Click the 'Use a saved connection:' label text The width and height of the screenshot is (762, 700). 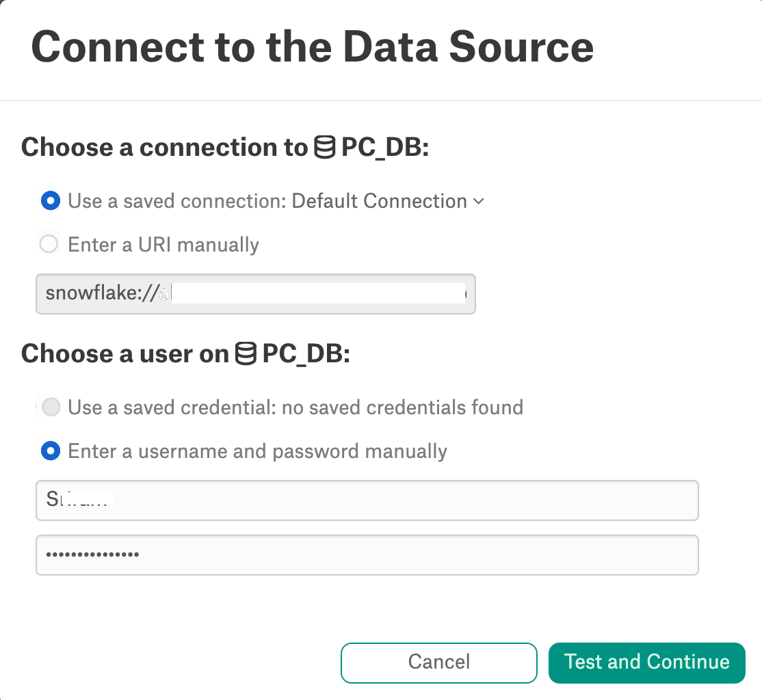pyautogui.click(x=177, y=201)
